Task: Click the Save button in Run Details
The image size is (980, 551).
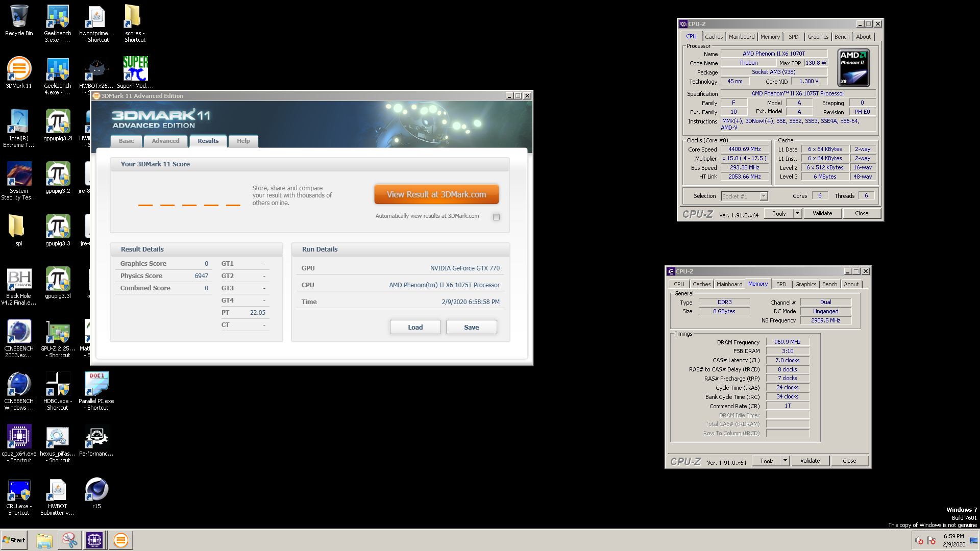Action: [471, 327]
